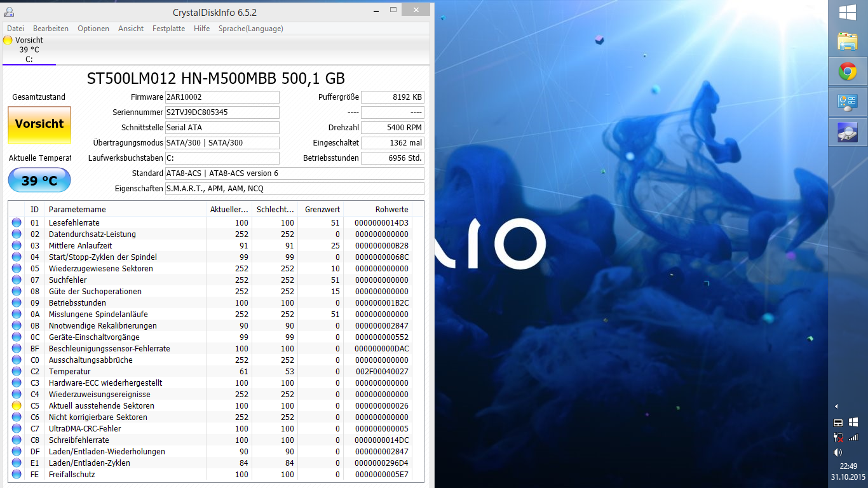Viewport: 868px width, 488px height.
Task: Click the Eigenschaften field S.M.A.R.T., APM
Action: click(294, 189)
